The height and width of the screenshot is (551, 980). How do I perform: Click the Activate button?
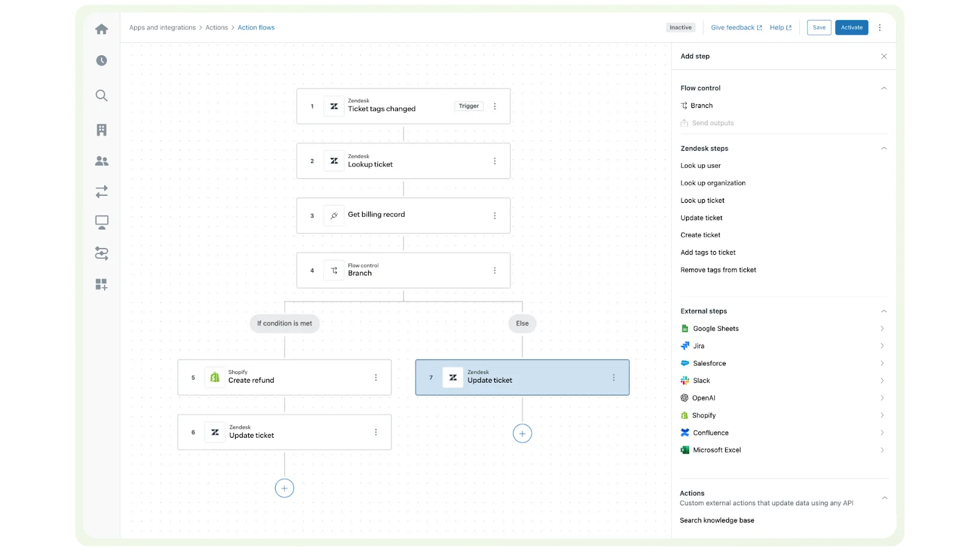851,28
